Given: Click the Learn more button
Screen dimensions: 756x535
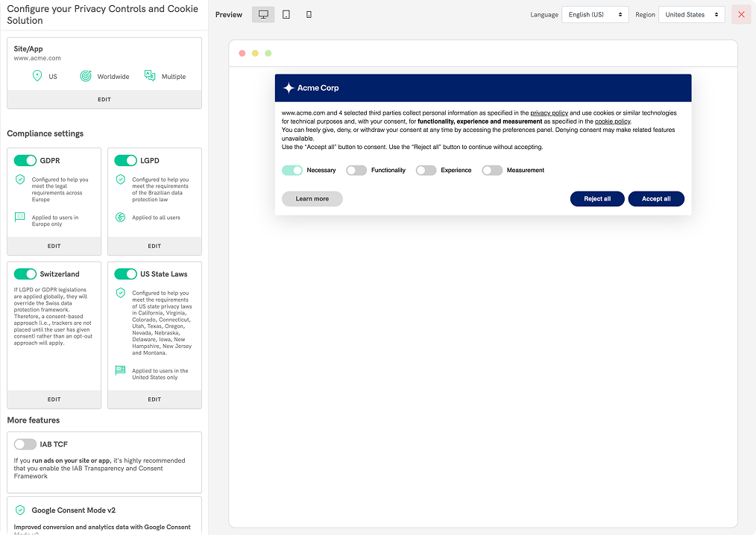Looking at the screenshot, I should (312, 199).
